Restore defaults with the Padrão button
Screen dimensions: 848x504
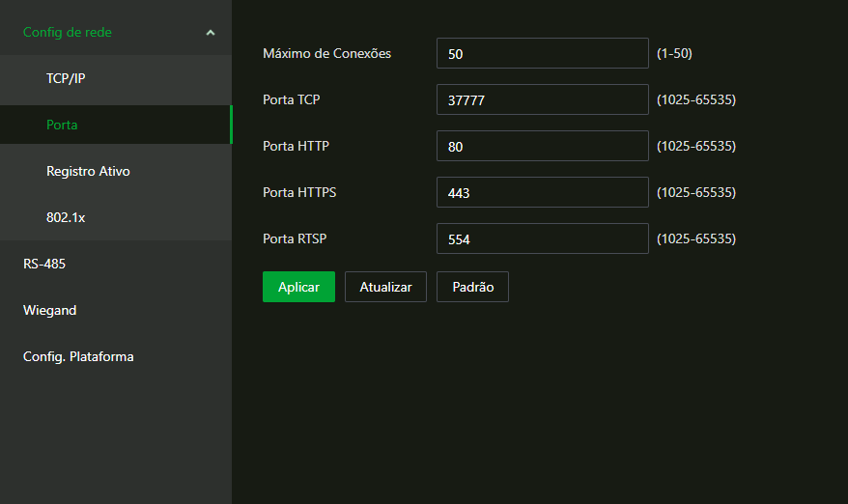pyautogui.click(x=472, y=287)
